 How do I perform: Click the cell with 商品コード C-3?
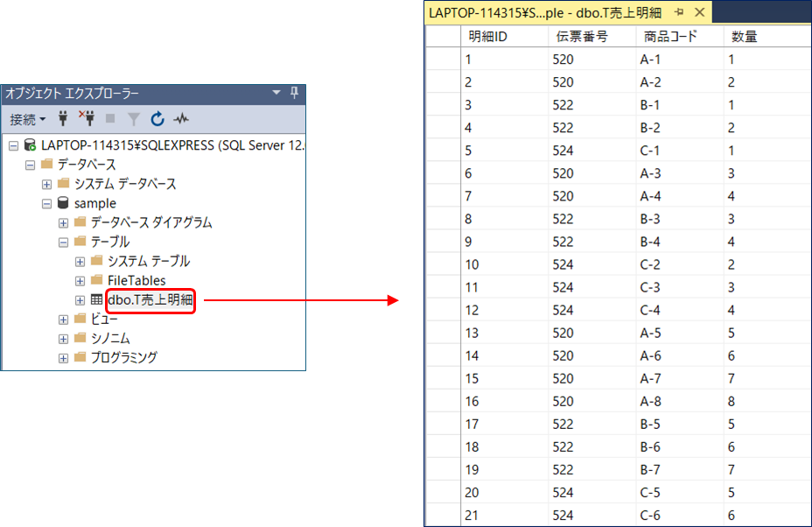coord(679,287)
